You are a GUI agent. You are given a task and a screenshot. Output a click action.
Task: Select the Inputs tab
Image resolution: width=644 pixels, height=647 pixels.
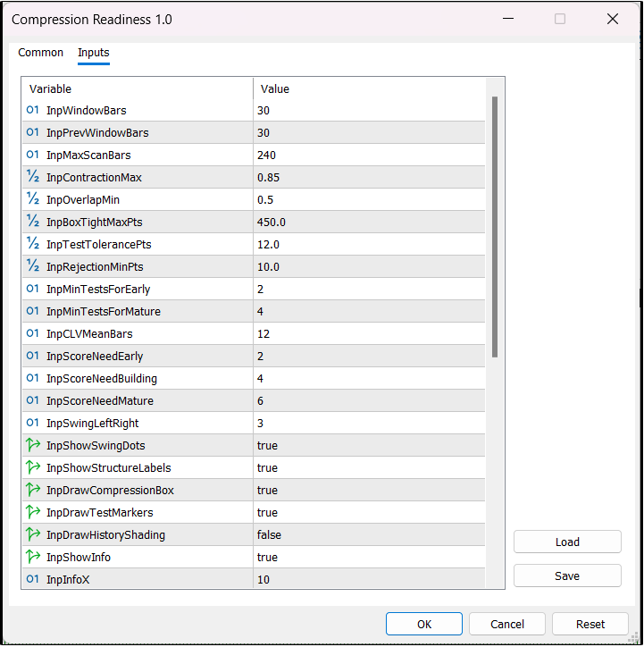(x=94, y=53)
